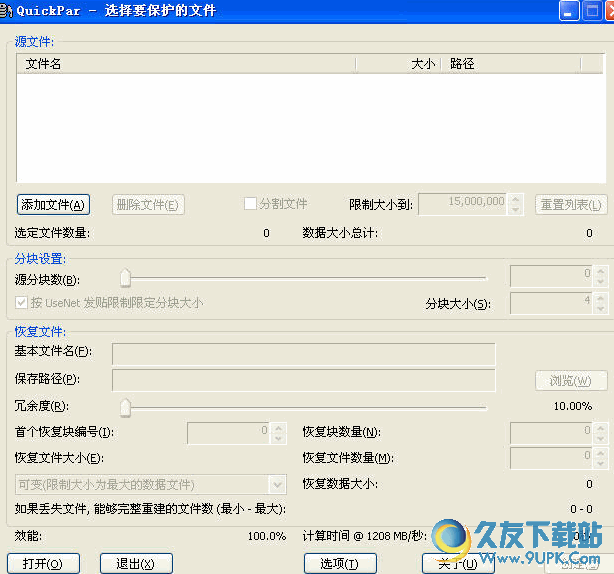
Task: Decrease 分块大小 with down arrow
Action: coord(601,309)
